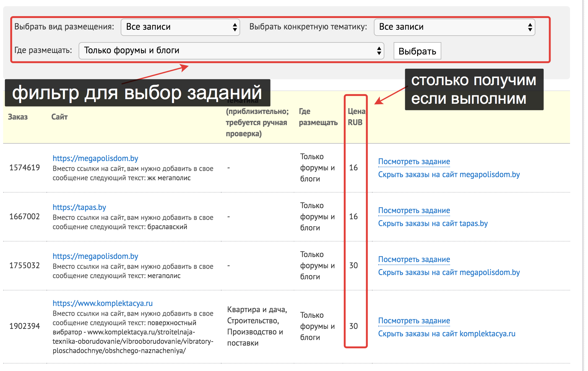Click the 'Квартира и дача, Строительство' topic cell
This screenshot has height=371, width=588.
click(x=257, y=326)
